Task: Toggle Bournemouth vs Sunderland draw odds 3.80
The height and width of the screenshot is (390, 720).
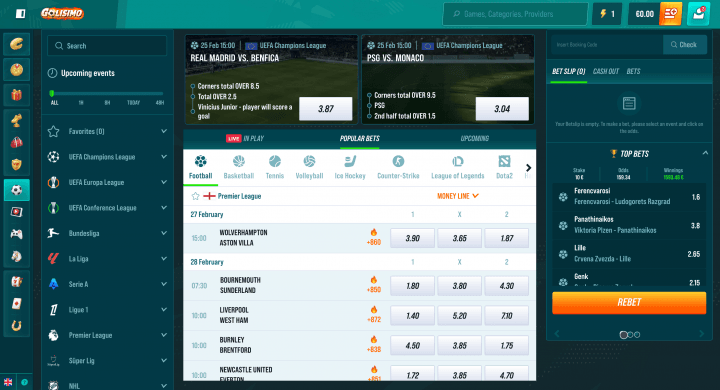Action: click(x=460, y=286)
